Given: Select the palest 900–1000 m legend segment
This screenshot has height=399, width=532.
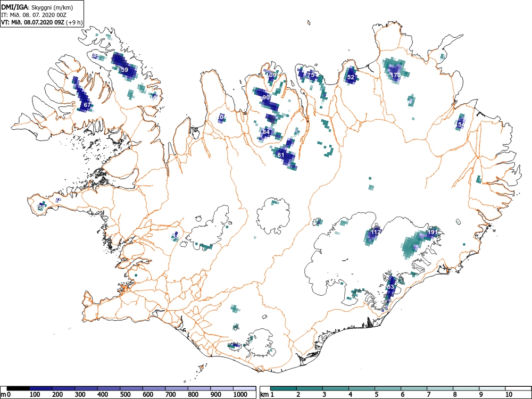Looking at the screenshot, I should (222, 388).
